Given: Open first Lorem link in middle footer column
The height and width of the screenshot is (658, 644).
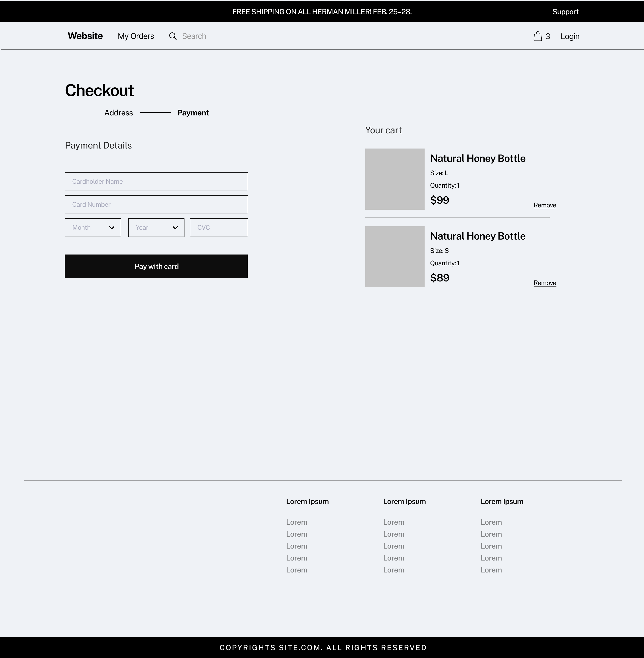Looking at the screenshot, I should coord(394,522).
